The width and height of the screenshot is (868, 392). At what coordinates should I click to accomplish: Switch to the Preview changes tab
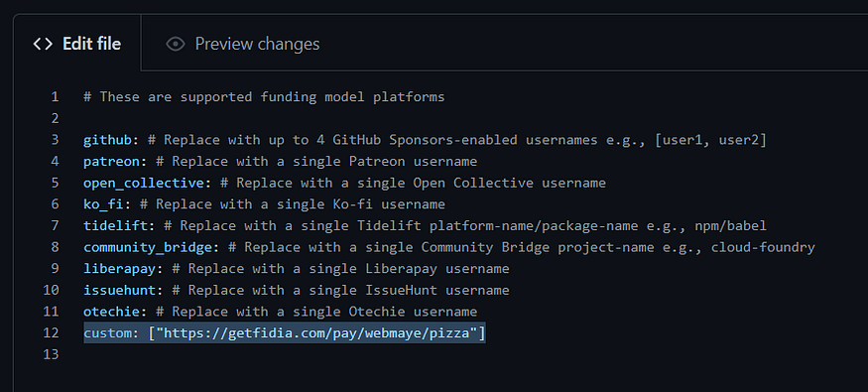(x=243, y=44)
